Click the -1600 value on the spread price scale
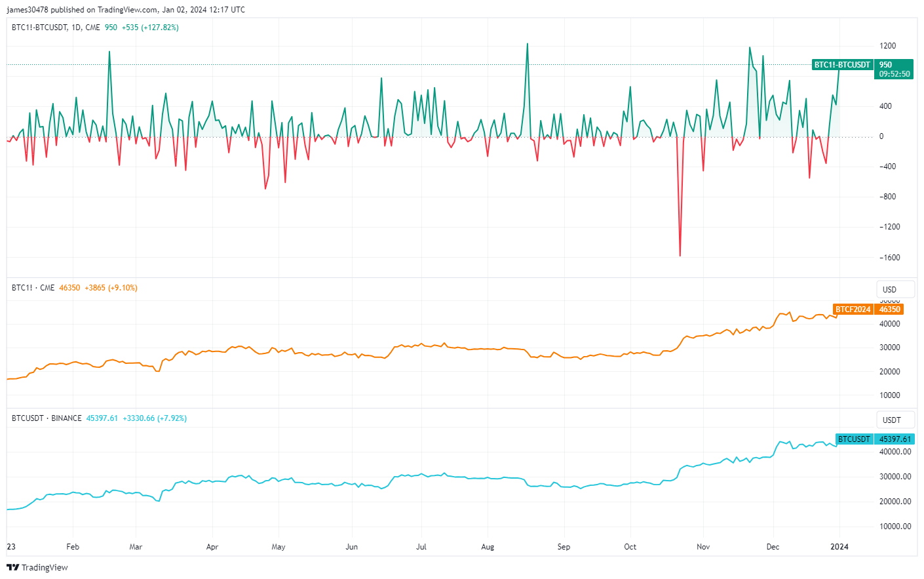Viewport: 924px width, 579px height. point(888,256)
